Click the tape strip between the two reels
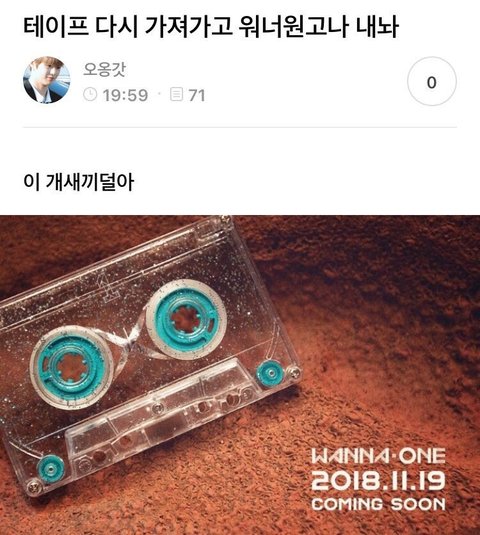 (130, 340)
